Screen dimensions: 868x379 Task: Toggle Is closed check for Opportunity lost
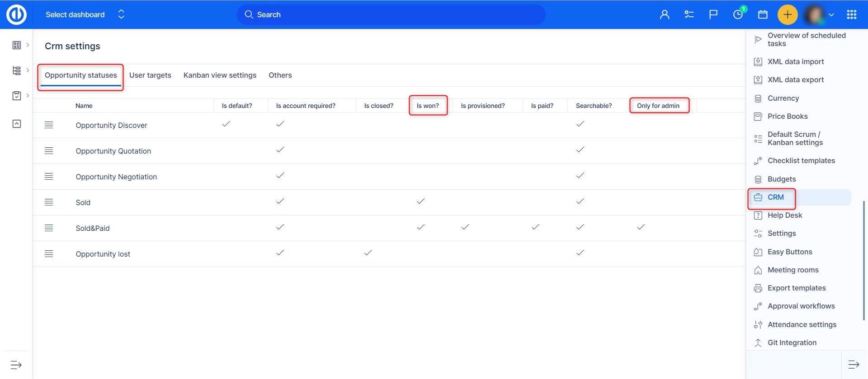(x=368, y=253)
